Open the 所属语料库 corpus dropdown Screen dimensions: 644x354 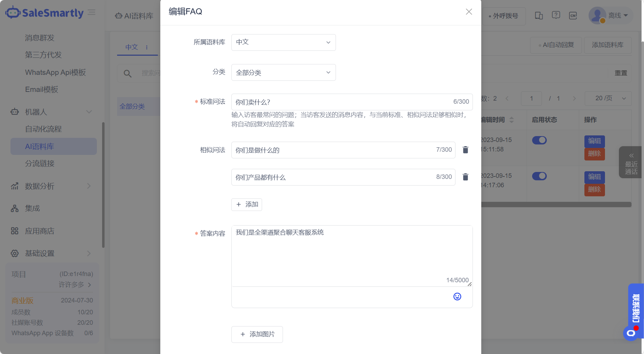(x=283, y=42)
